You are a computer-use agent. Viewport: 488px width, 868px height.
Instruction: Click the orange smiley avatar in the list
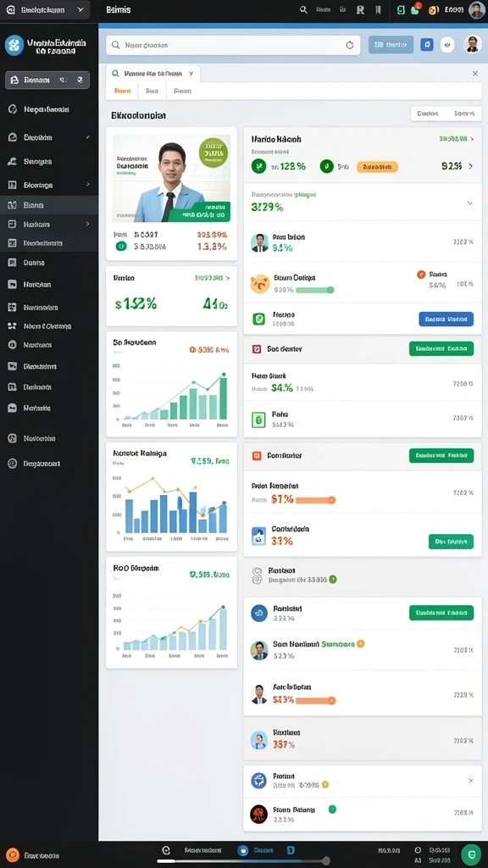coord(259,283)
